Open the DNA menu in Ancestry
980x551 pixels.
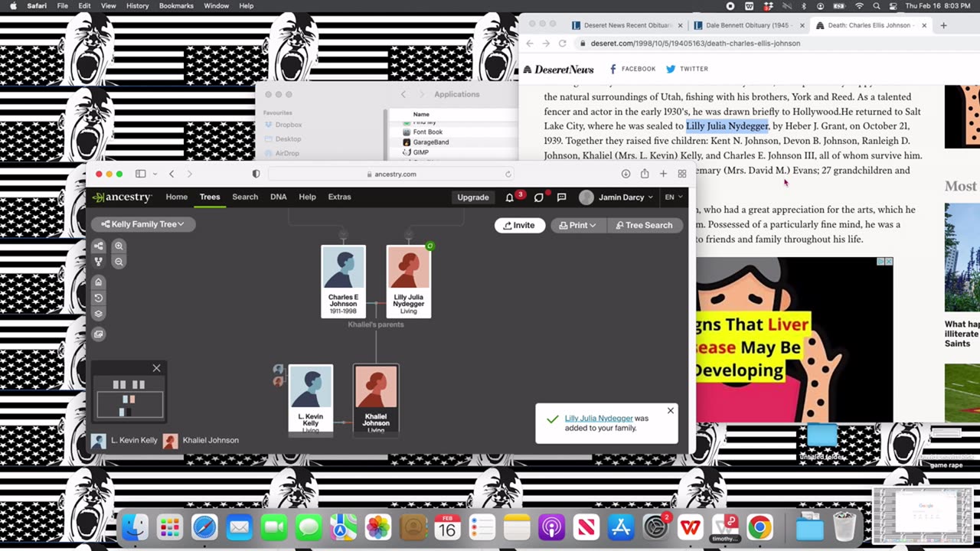click(x=278, y=197)
